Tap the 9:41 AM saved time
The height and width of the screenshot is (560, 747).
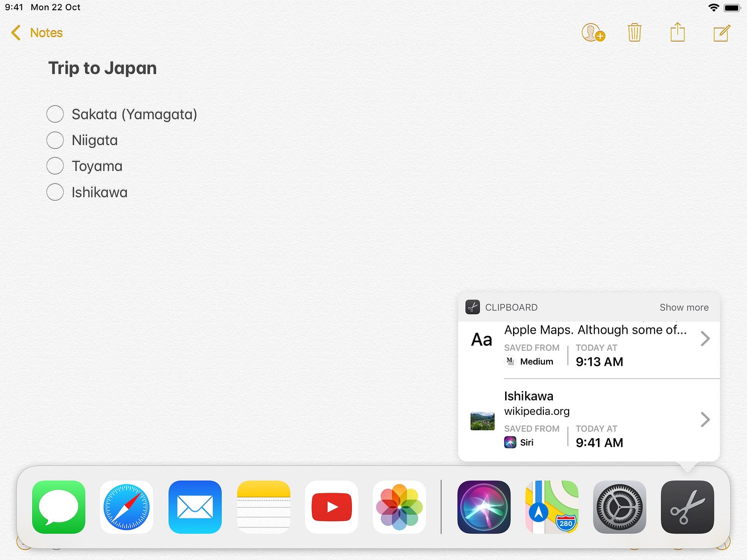599,442
